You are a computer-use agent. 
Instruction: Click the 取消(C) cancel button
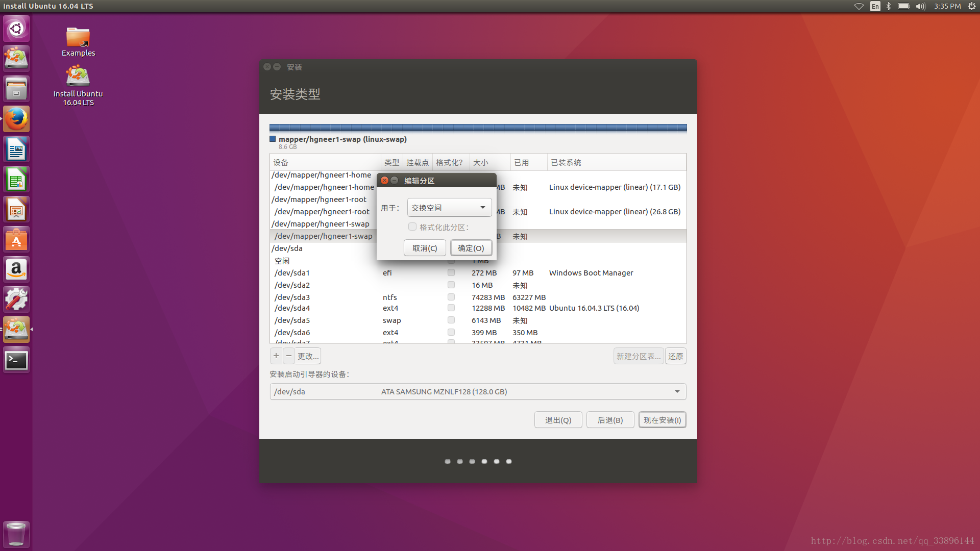(x=425, y=248)
